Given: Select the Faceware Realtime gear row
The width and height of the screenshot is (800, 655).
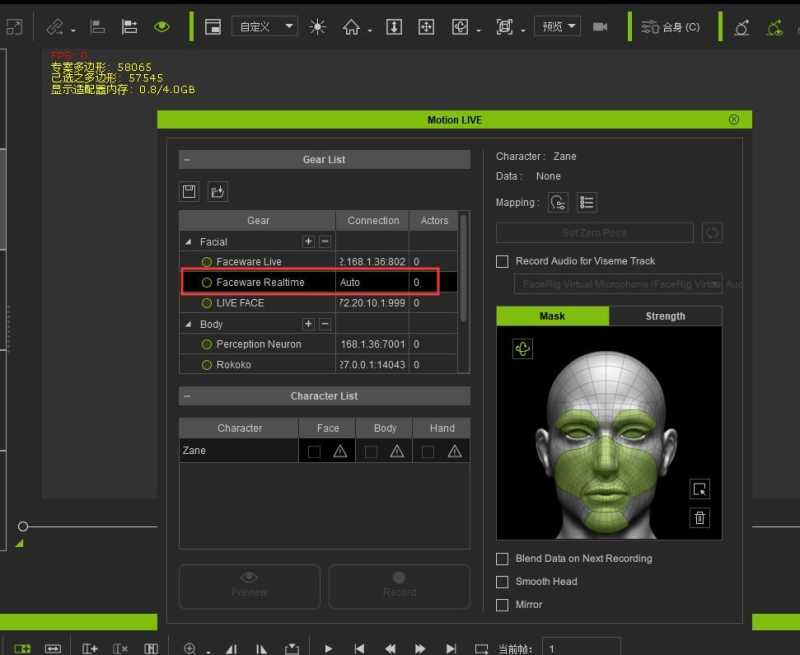Looking at the screenshot, I should tap(260, 283).
